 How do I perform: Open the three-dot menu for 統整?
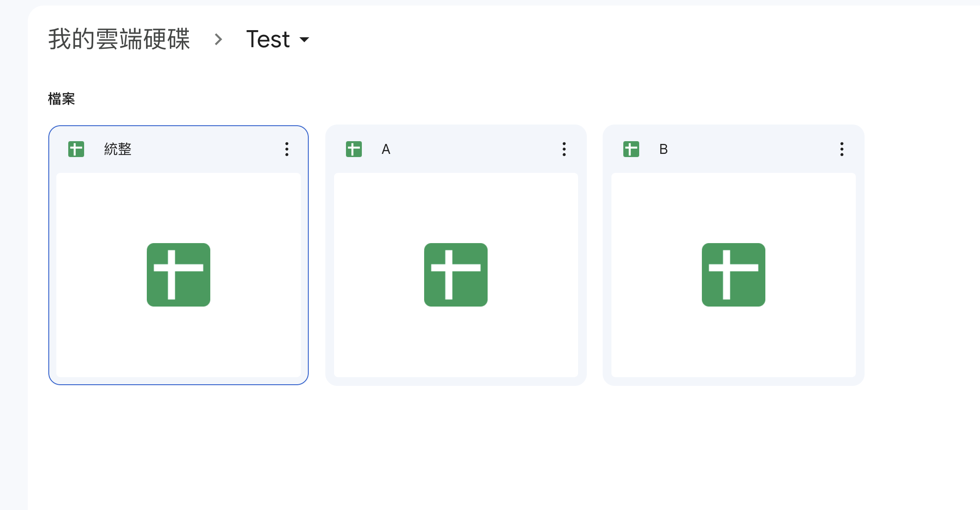pos(286,149)
